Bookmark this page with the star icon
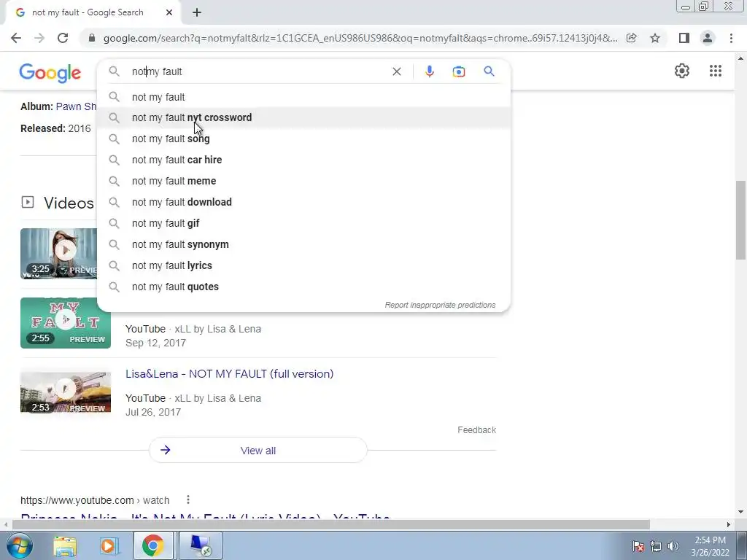Viewport: 747px width, 560px height. coord(656,38)
